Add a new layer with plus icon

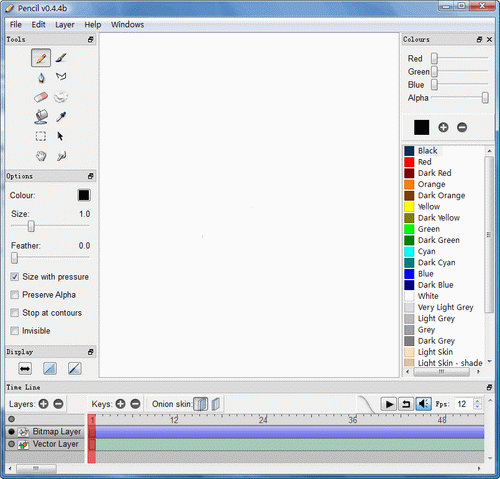point(43,404)
